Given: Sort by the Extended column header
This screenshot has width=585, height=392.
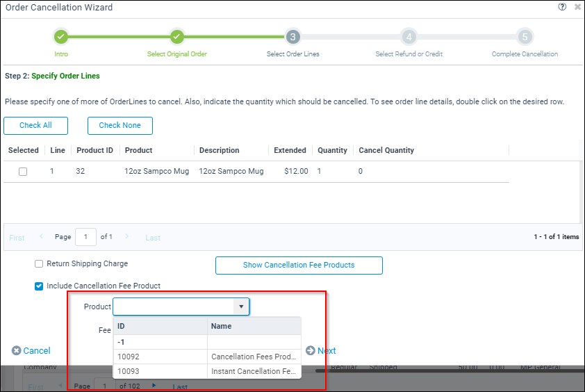Looking at the screenshot, I should 290,150.
